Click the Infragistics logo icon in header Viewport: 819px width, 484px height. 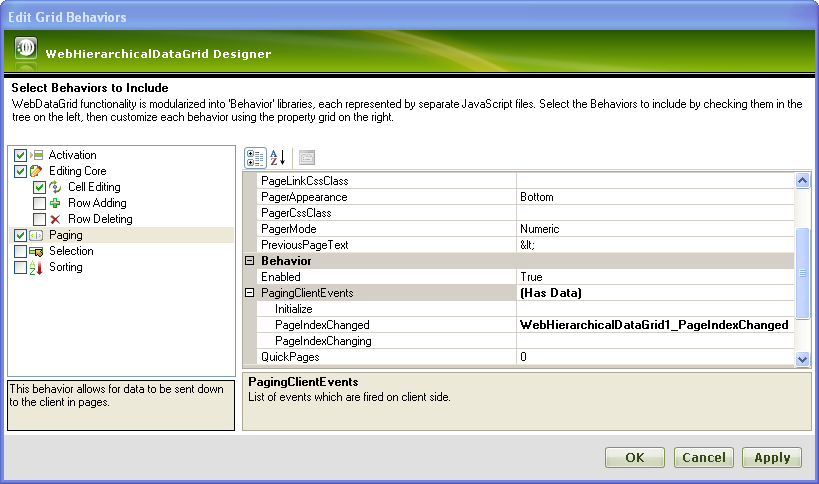[26, 50]
